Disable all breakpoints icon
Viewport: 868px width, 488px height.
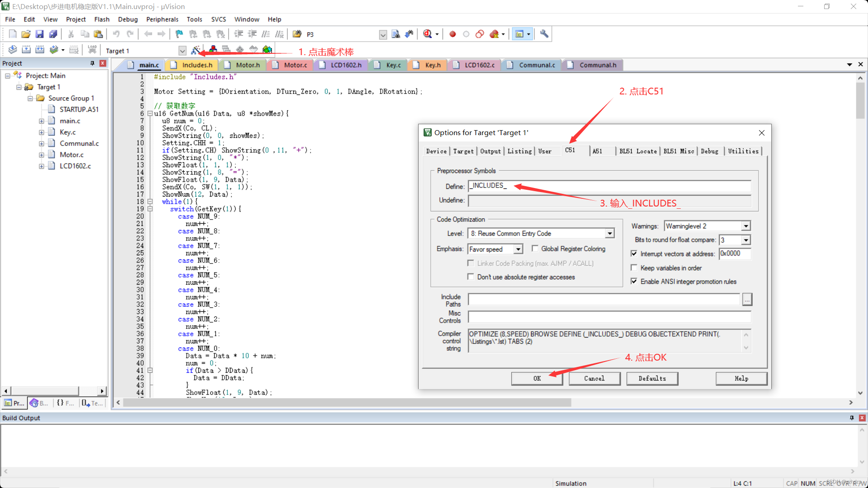pos(480,34)
